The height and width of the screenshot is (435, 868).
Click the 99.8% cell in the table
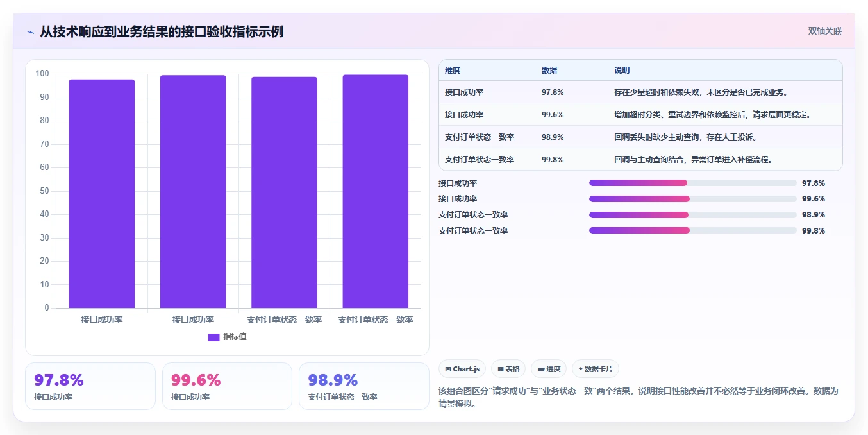[x=553, y=160]
